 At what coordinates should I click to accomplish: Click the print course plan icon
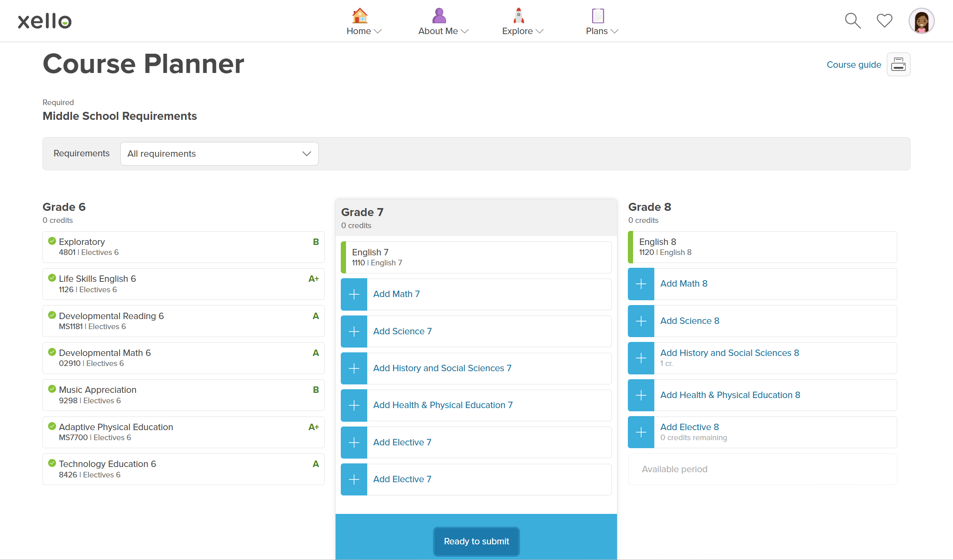coord(898,65)
